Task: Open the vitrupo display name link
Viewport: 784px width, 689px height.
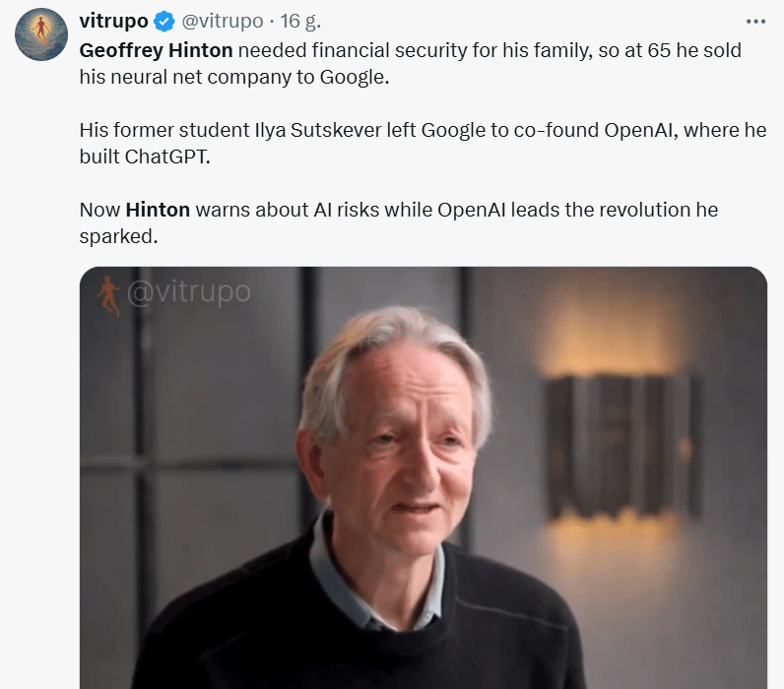Action: coord(115,21)
